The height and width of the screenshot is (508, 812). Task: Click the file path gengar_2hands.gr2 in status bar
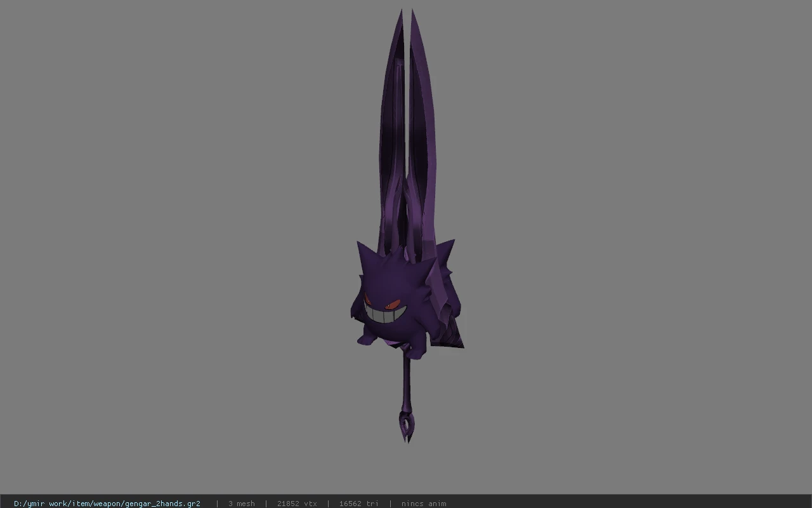click(107, 504)
